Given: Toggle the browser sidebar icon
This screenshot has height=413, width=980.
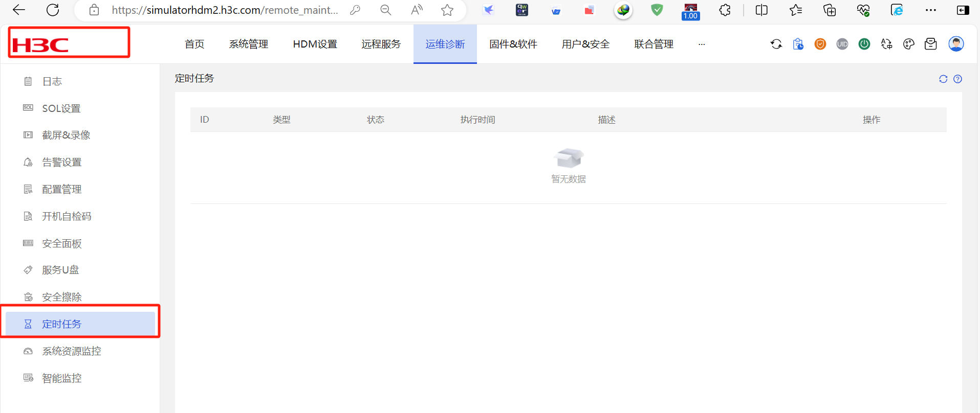Looking at the screenshot, I should click(963, 10).
